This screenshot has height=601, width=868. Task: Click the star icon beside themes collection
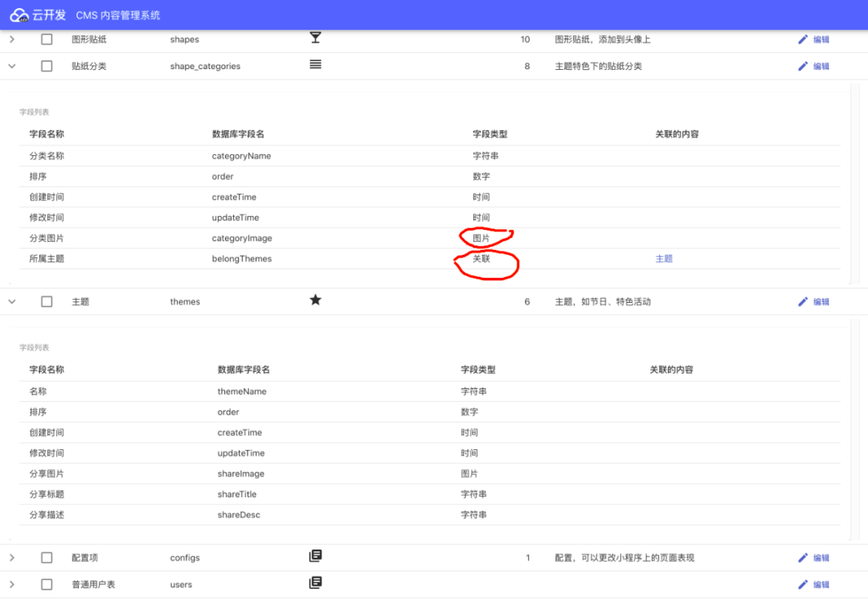pyautogui.click(x=315, y=300)
